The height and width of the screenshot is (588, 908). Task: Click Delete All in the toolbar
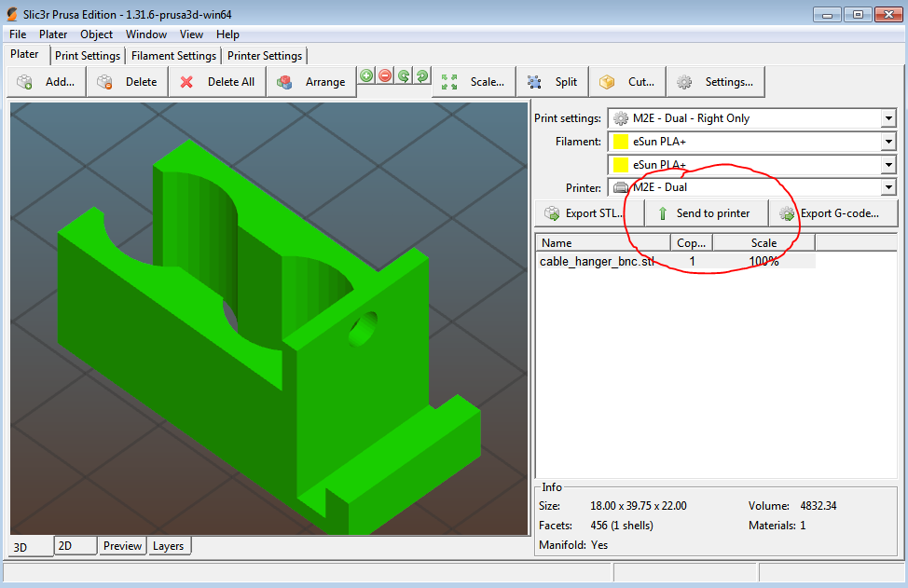click(217, 82)
